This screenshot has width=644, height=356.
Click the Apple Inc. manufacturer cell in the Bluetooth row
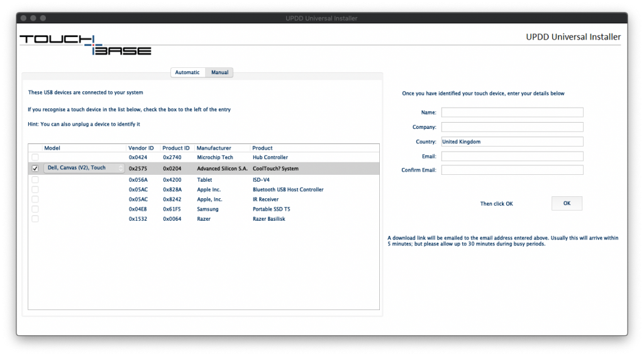pos(209,190)
